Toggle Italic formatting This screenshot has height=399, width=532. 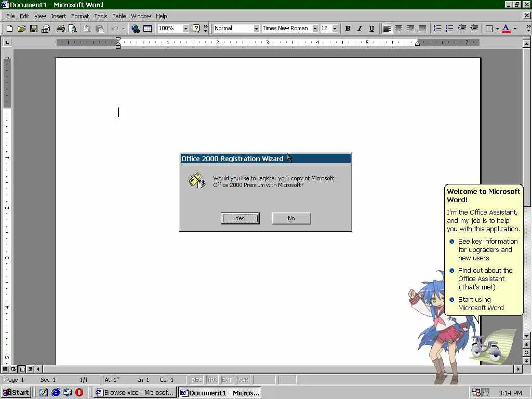click(360, 29)
